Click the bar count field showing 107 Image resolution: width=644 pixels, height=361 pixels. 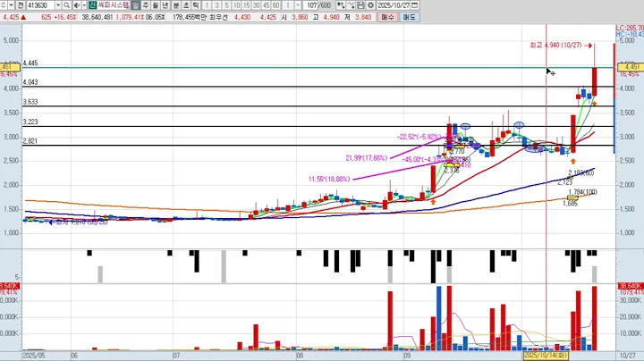pos(310,5)
